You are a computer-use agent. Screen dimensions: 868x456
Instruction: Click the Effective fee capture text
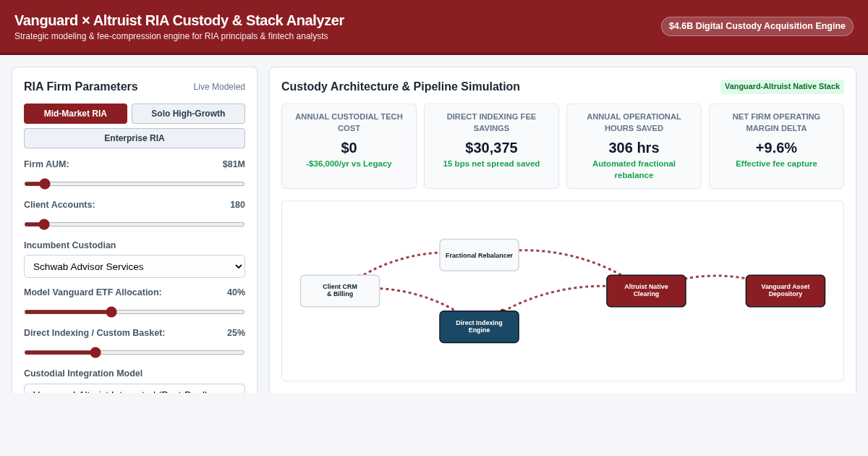[x=776, y=164]
